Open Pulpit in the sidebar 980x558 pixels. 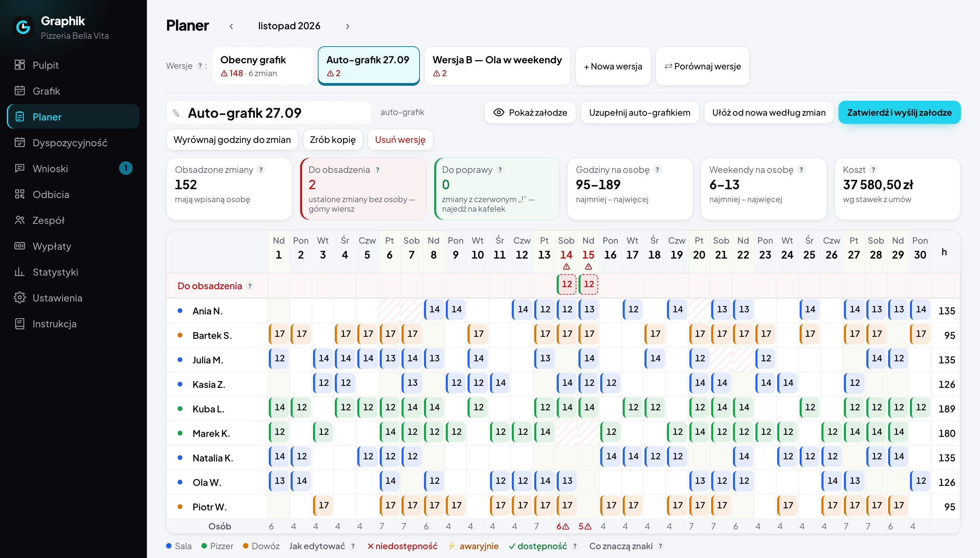(73, 65)
